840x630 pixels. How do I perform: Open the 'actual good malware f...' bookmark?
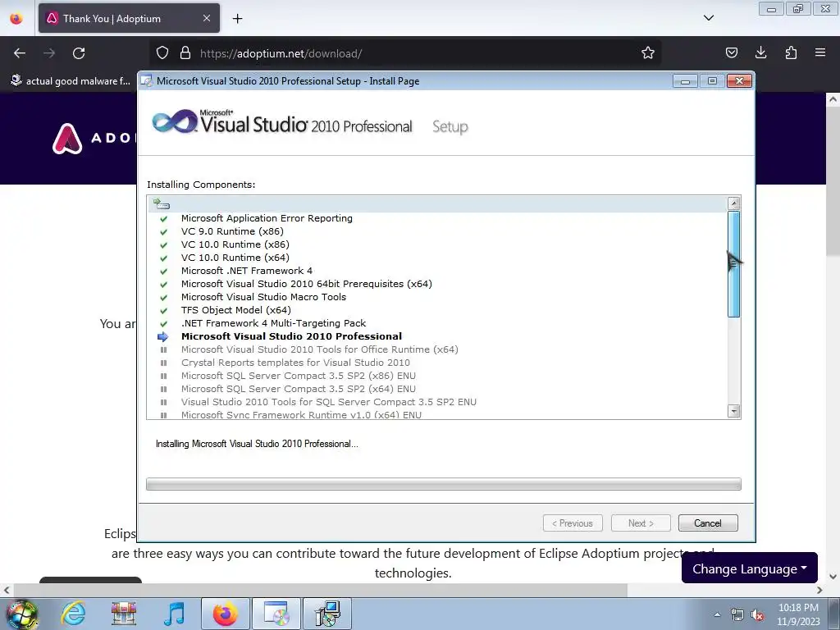coord(71,81)
